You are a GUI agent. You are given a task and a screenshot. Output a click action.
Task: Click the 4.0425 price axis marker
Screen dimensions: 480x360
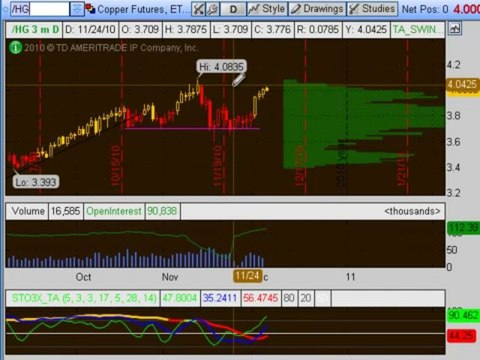(463, 84)
